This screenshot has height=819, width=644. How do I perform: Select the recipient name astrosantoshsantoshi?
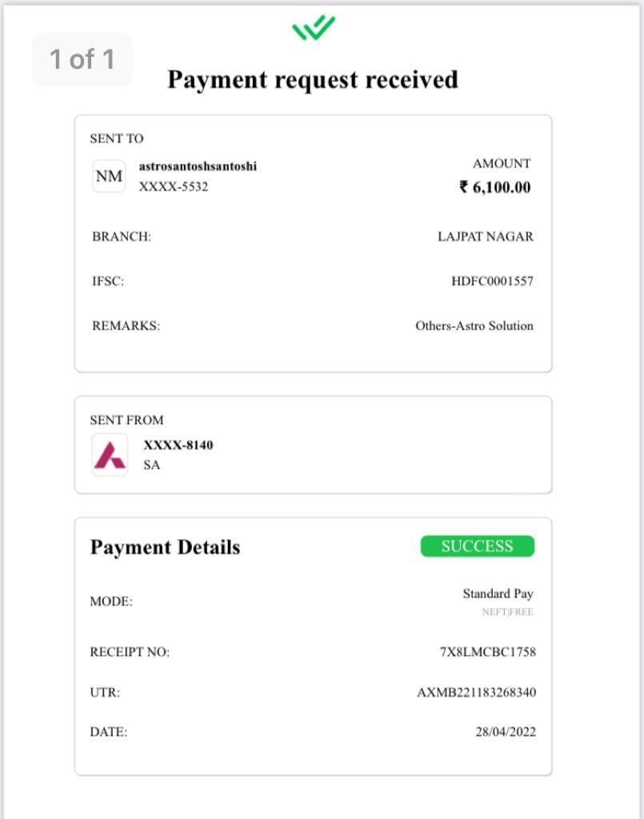(x=198, y=166)
